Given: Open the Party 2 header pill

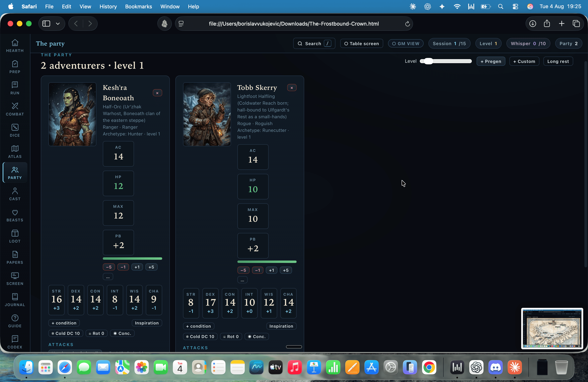Looking at the screenshot, I should tap(568, 44).
